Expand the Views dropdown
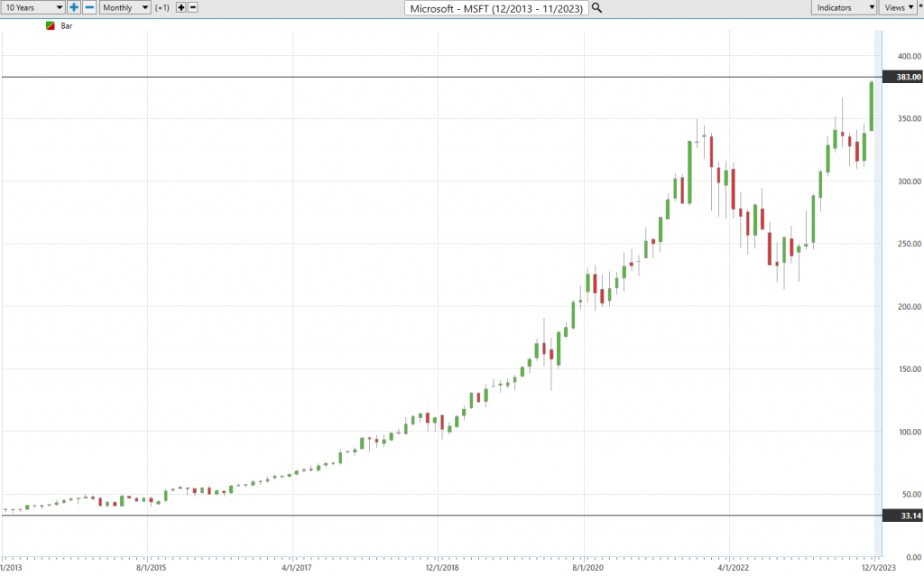This screenshot has height=577, width=924. pyautogui.click(x=898, y=7)
